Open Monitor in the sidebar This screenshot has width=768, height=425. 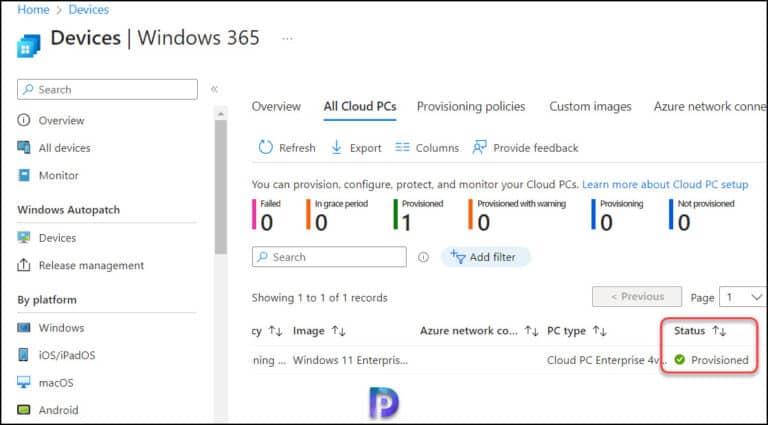pyautogui.click(x=59, y=175)
